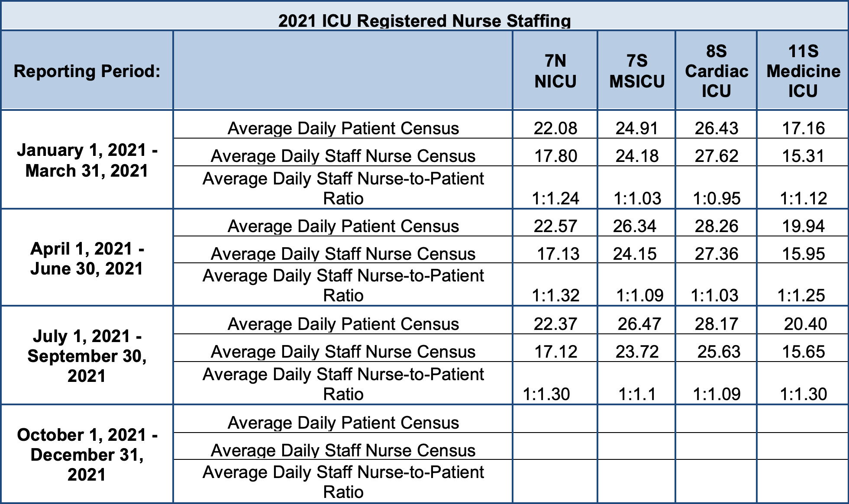Screen dimensions: 849x504
Task: Select the 11S Medicine ICU column header
Action: point(803,71)
